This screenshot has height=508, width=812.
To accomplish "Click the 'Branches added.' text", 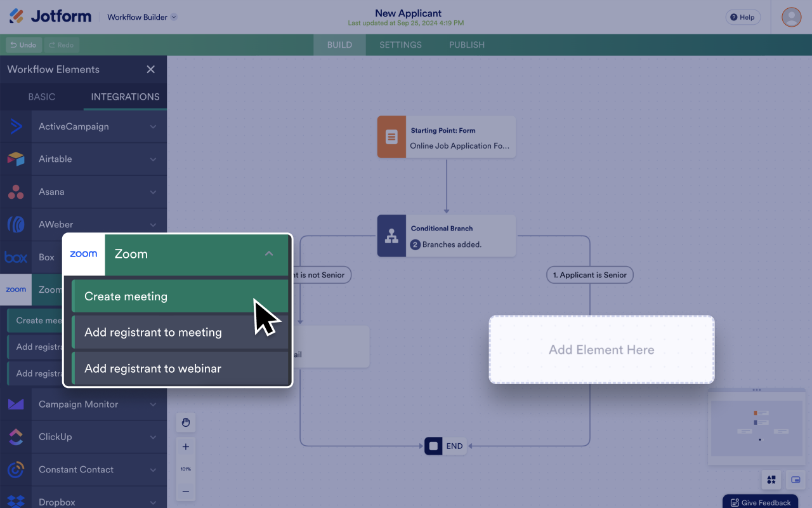I will (x=452, y=244).
